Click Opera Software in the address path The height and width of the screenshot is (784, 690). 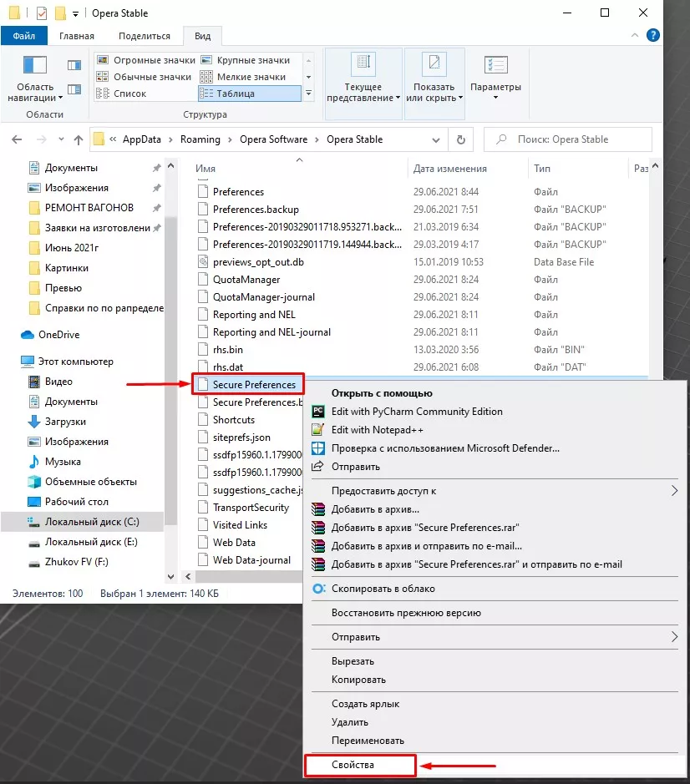pyautogui.click(x=274, y=139)
